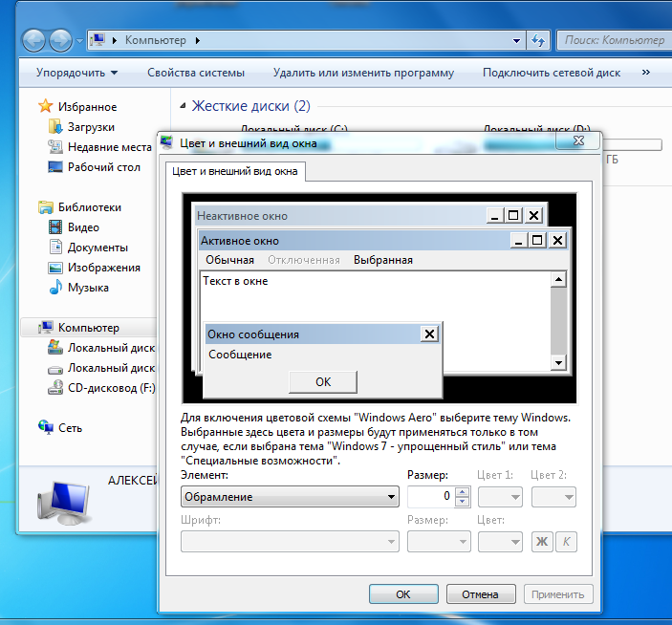
Task: Increase the Размер spinner value
Action: (x=463, y=492)
